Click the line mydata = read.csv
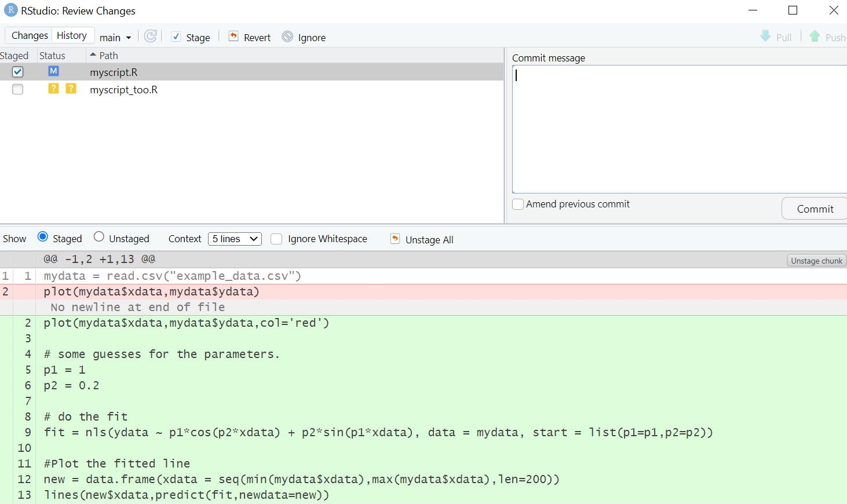 click(x=172, y=276)
